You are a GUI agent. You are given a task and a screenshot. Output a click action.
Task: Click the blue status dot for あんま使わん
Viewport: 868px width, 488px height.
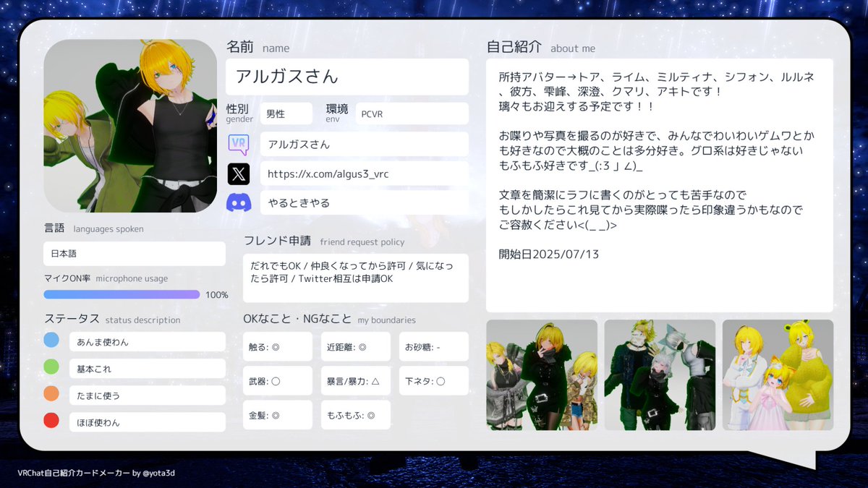51,339
